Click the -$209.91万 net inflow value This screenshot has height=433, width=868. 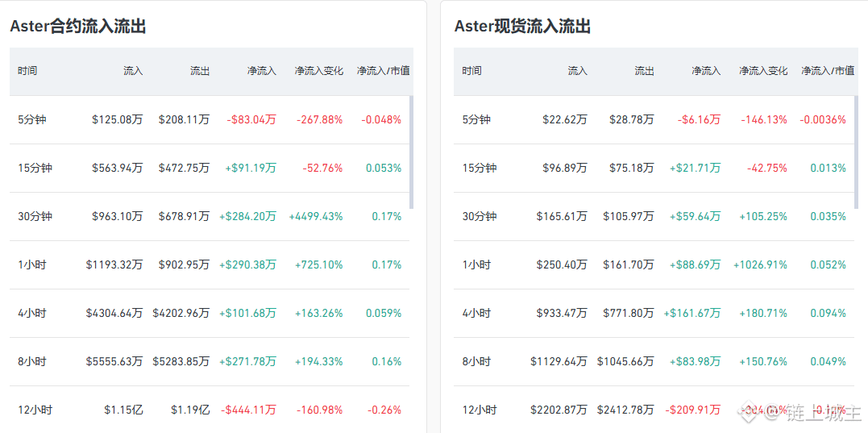693,410
